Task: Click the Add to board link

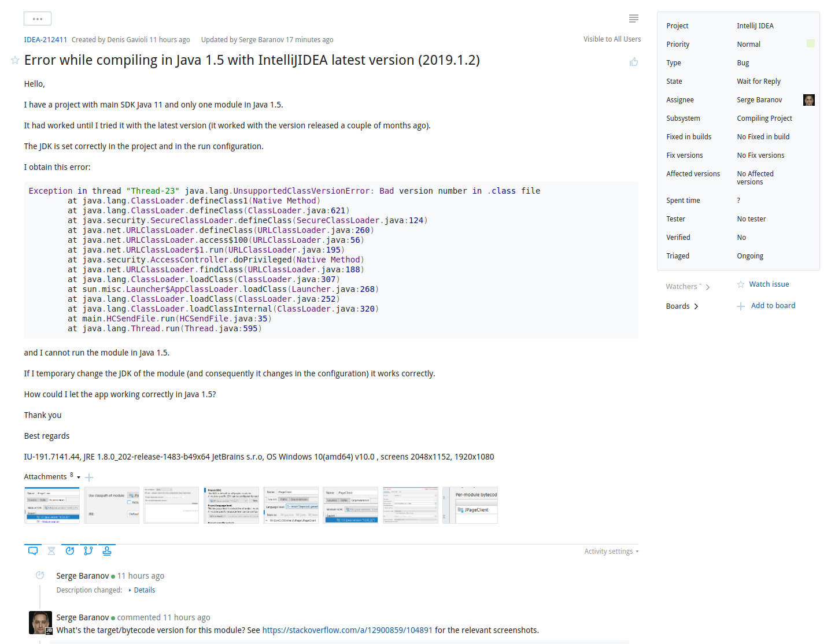Action: click(x=773, y=306)
